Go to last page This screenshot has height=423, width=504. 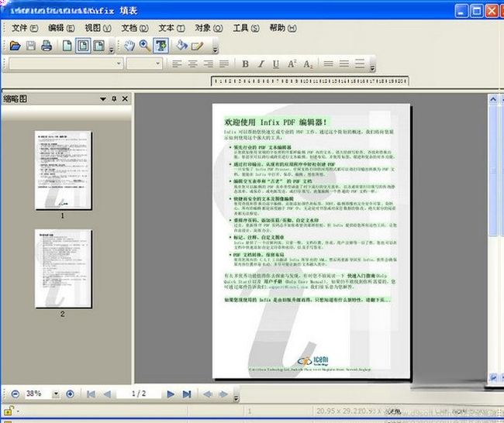187,394
